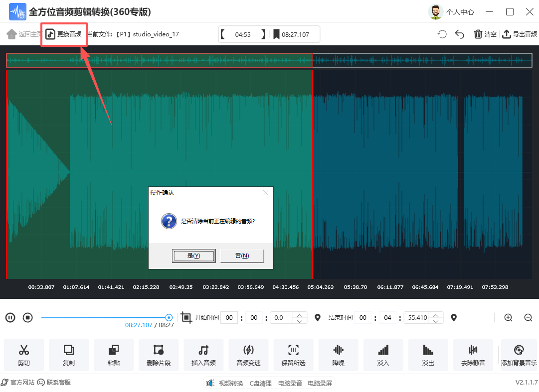
Task: Increase the start time seconds stepper
Action: coord(300,315)
